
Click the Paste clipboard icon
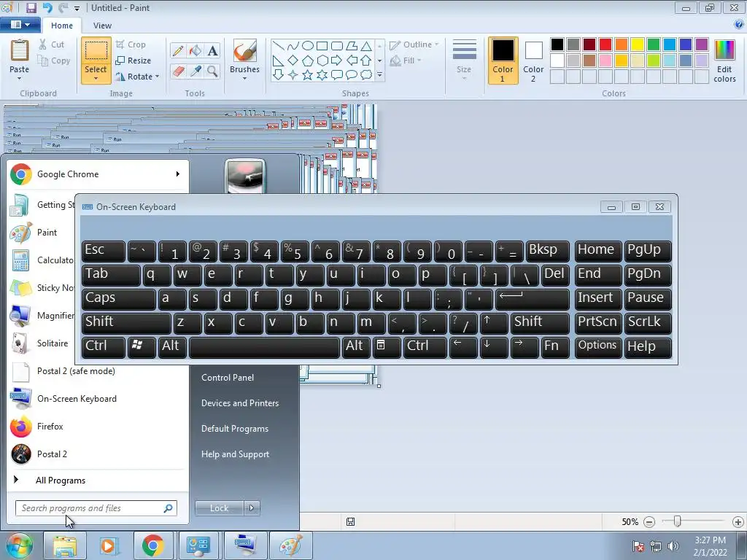coord(20,50)
